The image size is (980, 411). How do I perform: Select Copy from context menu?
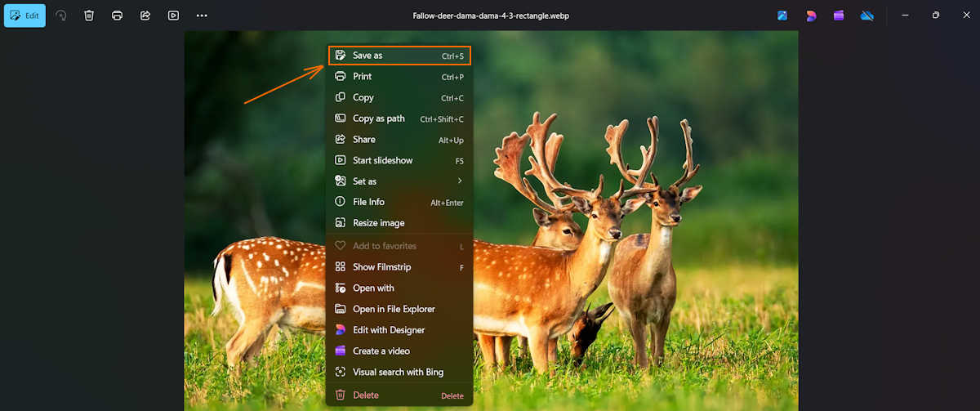point(399,98)
